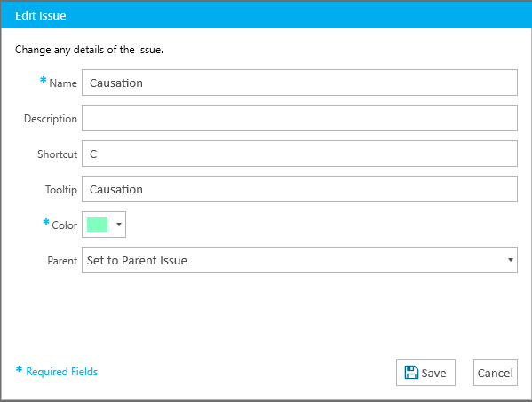This screenshot has height=402, width=532.
Task: Save the issue changes
Action: click(425, 373)
